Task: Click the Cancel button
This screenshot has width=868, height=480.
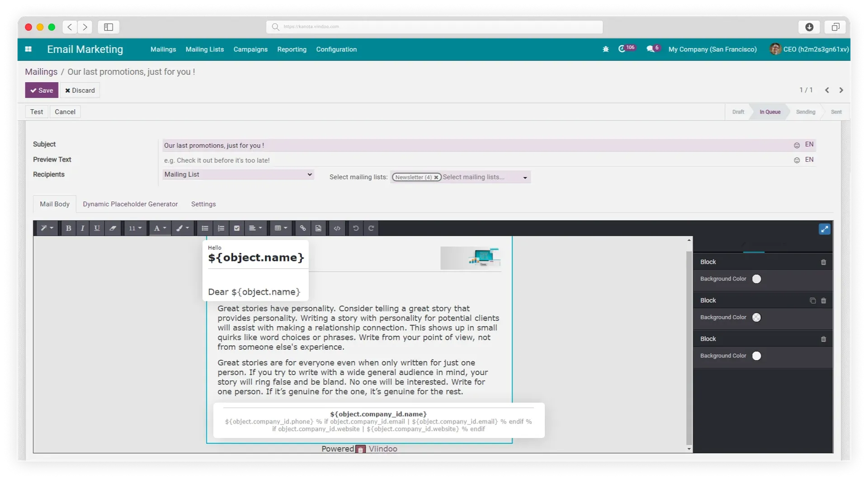Action: coord(65,112)
